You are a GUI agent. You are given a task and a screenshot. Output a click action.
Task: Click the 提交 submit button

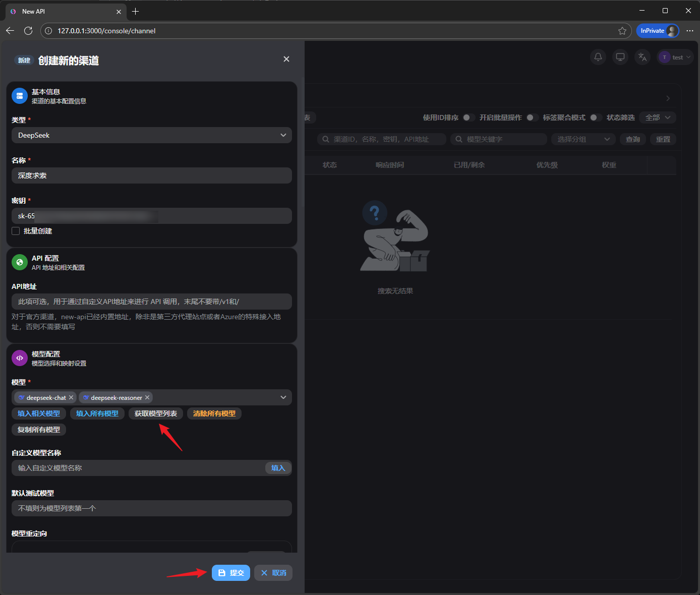[231, 573]
